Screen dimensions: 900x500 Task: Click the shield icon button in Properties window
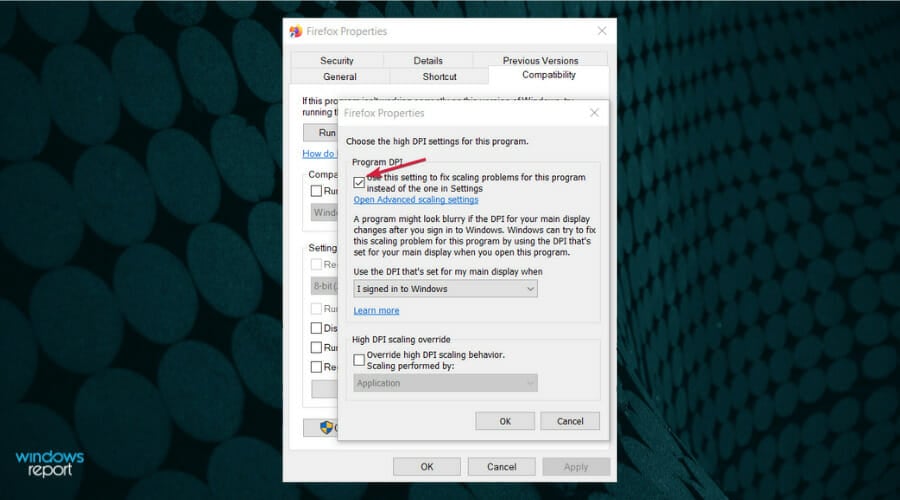321,427
